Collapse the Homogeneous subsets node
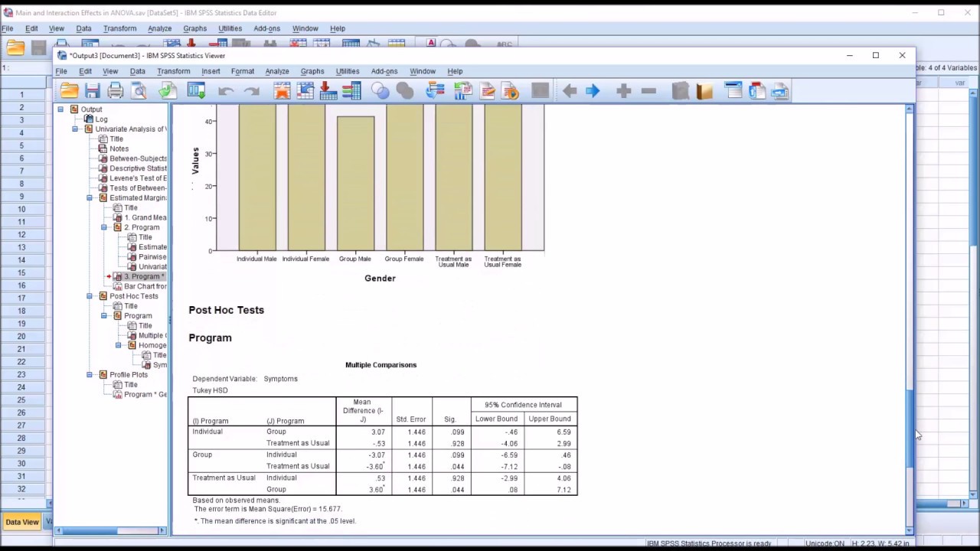 [x=119, y=345]
